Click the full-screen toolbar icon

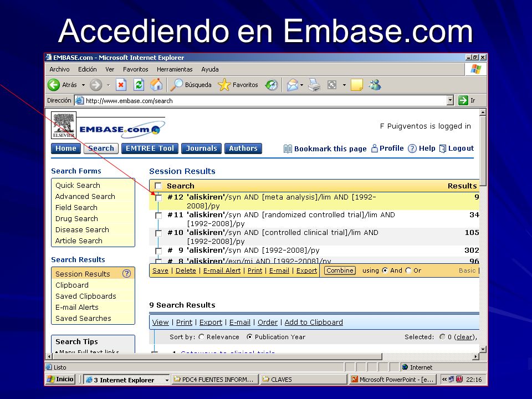[x=332, y=85]
